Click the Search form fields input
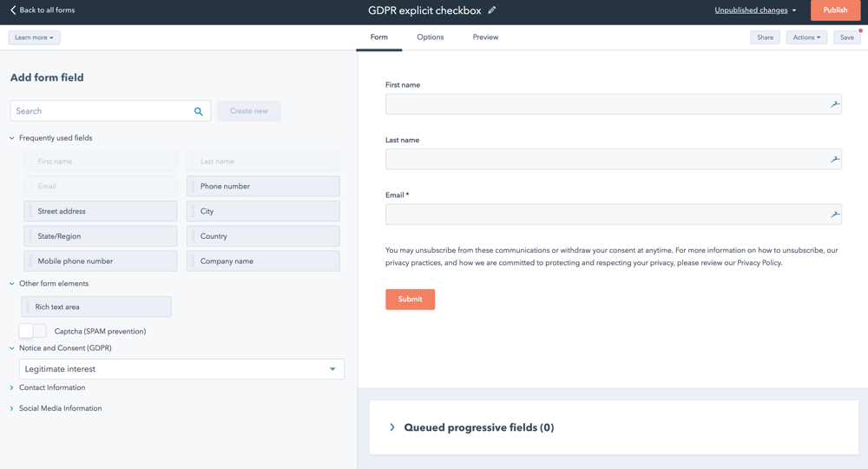 coord(100,111)
